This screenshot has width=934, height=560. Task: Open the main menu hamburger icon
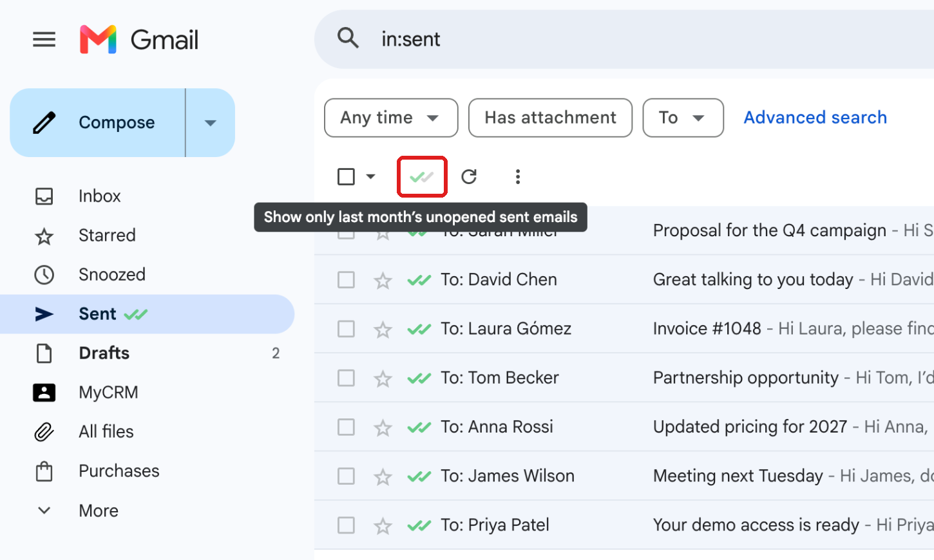tap(44, 40)
